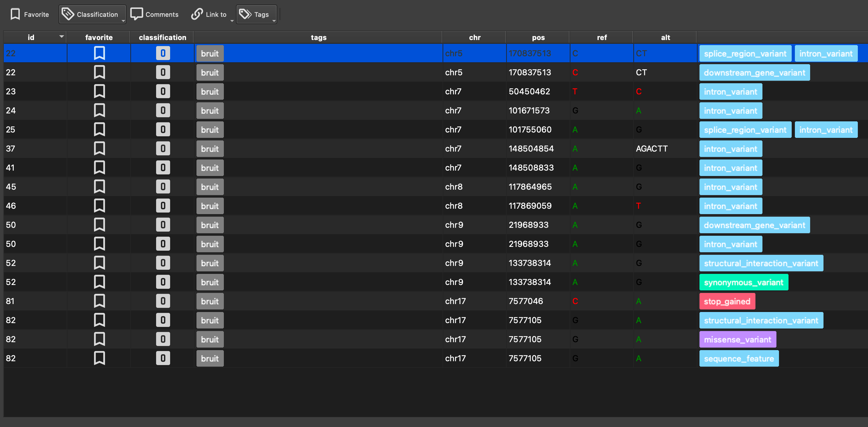The height and width of the screenshot is (427, 868).
Task: Toggle the favorite bookmark on the selected chr5 row
Action: click(x=99, y=53)
